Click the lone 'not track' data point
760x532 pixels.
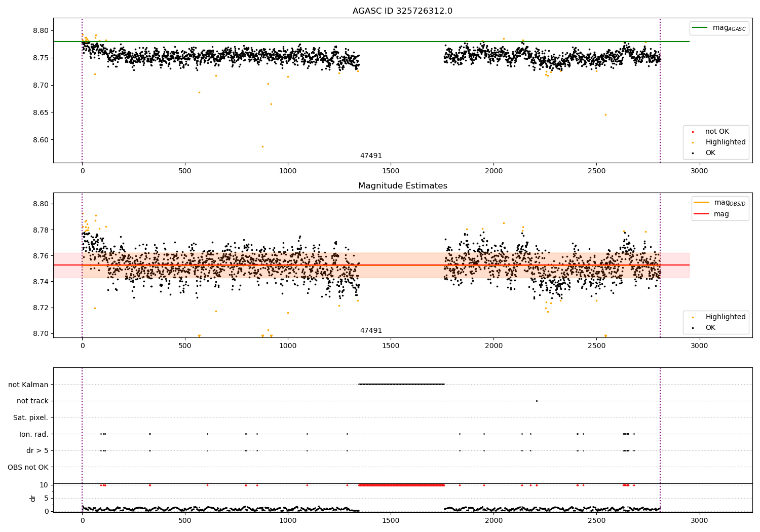tap(537, 401)
